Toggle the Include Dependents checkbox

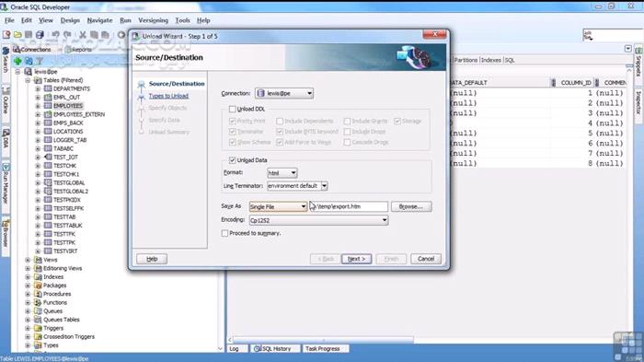(x=280, y=121)
